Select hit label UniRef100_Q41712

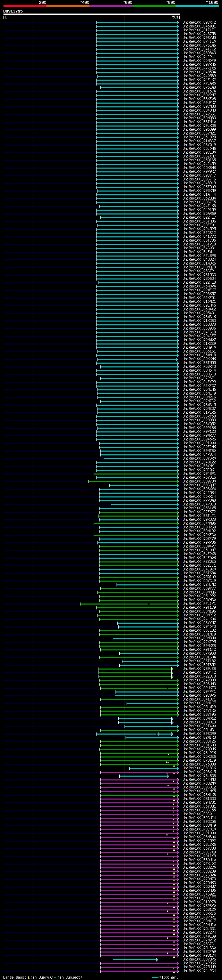[199, 49]
